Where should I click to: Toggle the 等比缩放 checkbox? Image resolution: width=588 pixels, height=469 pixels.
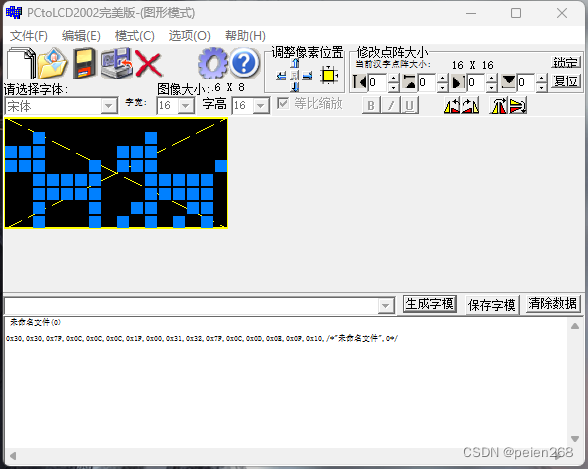pyautogui.click(x=283, y=103)
